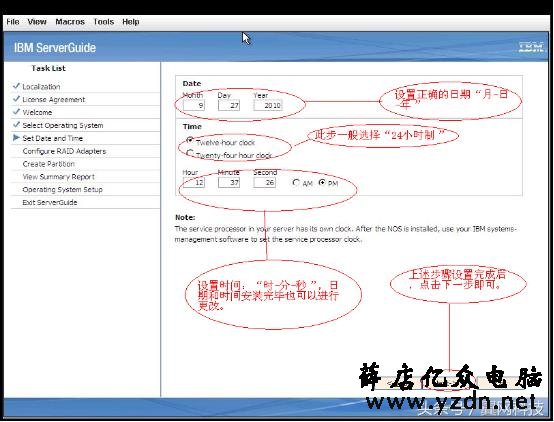The image size is (554, 422).
Task: Select View Summary Report task
Action: (x=59, y=177)
